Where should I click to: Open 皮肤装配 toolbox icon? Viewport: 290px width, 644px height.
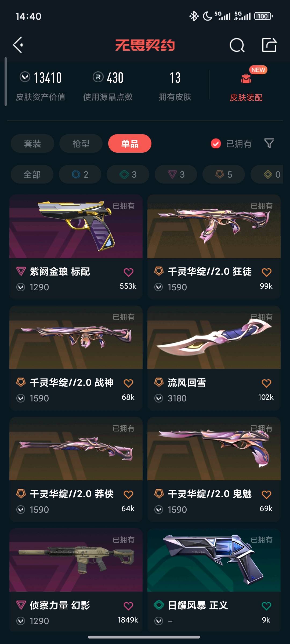(x=246, y=79)
